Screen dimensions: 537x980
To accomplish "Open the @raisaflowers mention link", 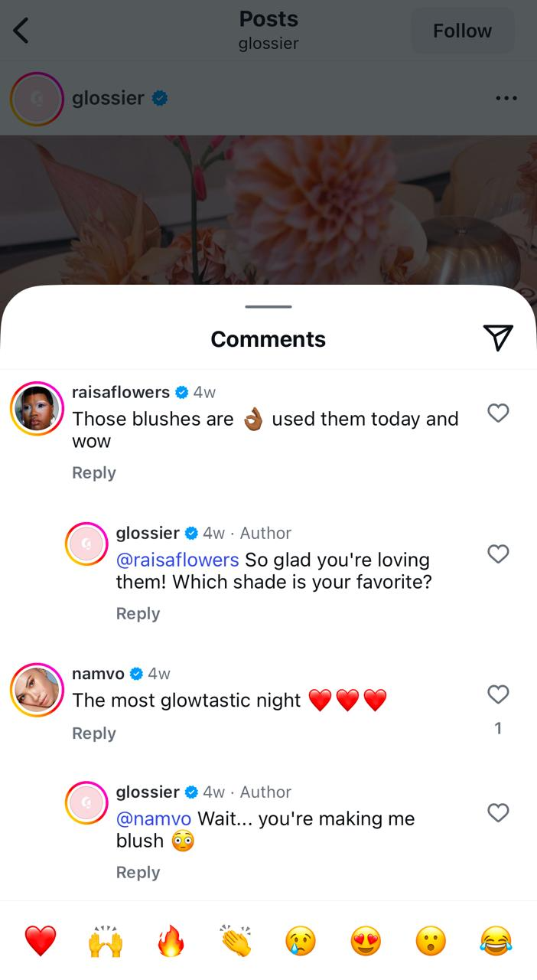I will [177, 560].
